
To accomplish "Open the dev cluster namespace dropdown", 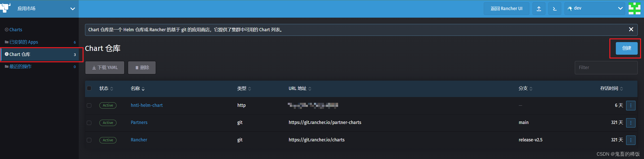I will point(595,9).
